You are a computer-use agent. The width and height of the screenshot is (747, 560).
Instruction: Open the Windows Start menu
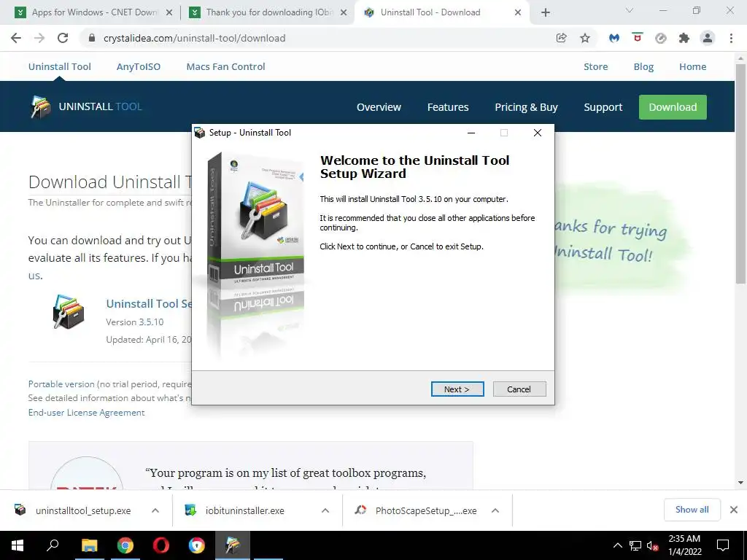coord(18,545)
